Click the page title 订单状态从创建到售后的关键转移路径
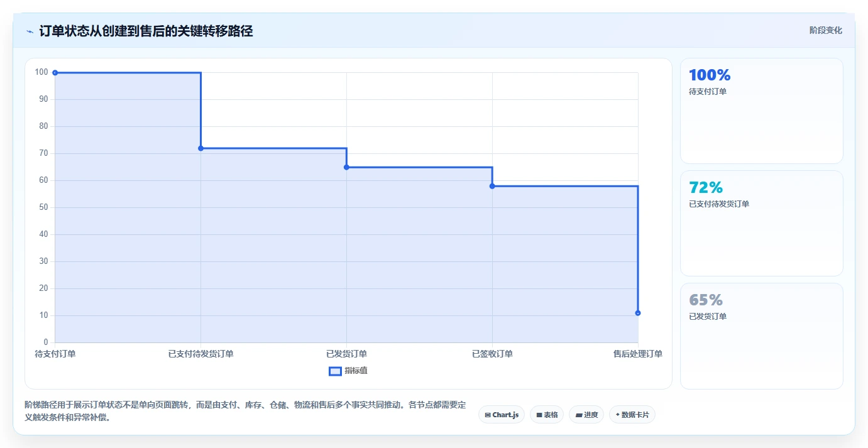Viewport: 868px width, 448px height. pyautogui.click(x=146, y=31)
